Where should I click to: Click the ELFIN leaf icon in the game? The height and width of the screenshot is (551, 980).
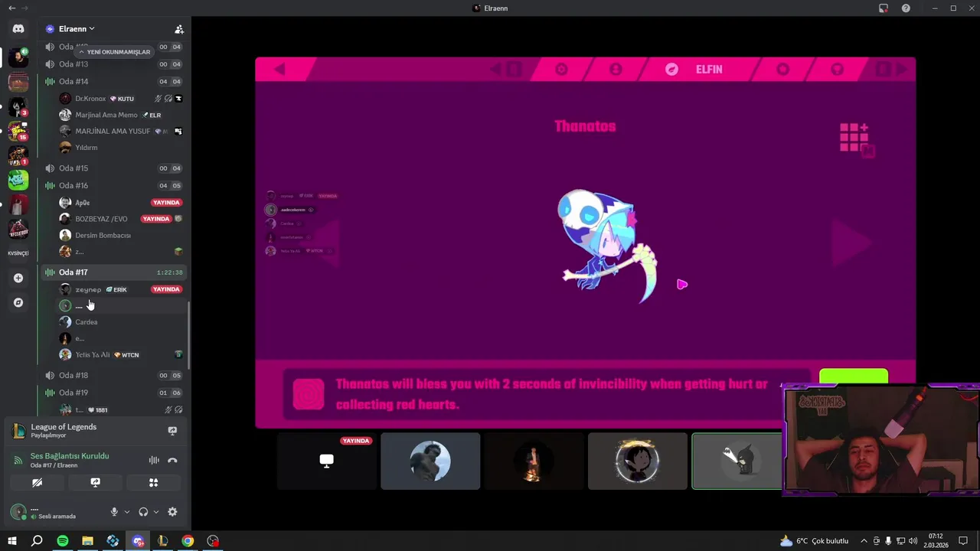pos(671,69)
